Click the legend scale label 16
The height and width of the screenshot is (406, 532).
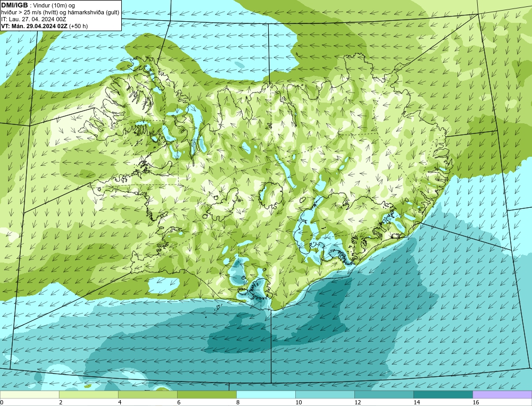coord(476,402)
